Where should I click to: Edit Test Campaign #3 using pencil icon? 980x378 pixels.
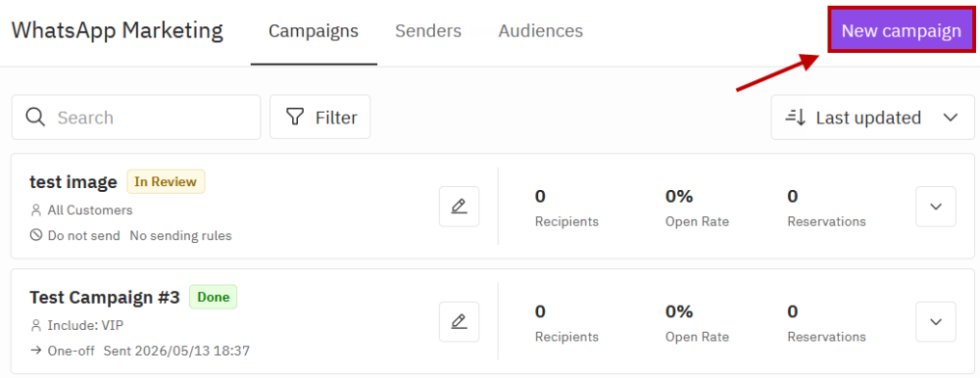[x=460, y=322]
